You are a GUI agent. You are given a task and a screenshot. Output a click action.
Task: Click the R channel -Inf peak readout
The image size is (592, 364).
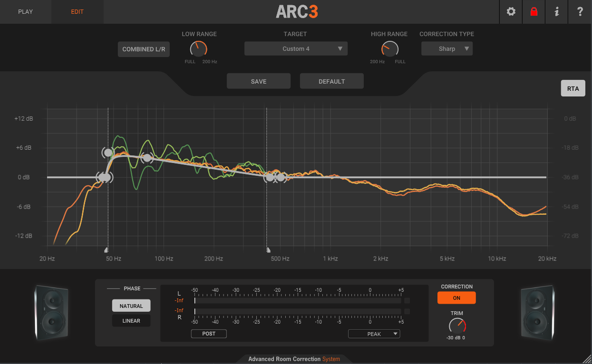pos(179,310)
